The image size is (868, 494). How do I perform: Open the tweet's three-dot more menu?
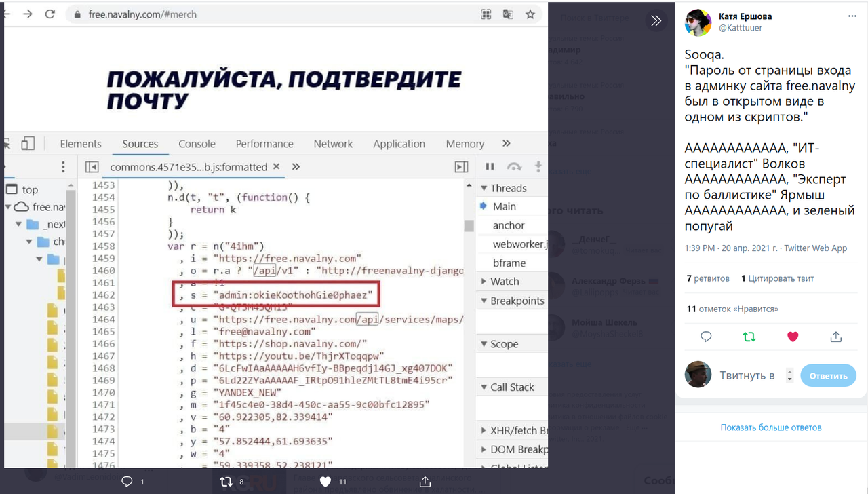[852, 16]
